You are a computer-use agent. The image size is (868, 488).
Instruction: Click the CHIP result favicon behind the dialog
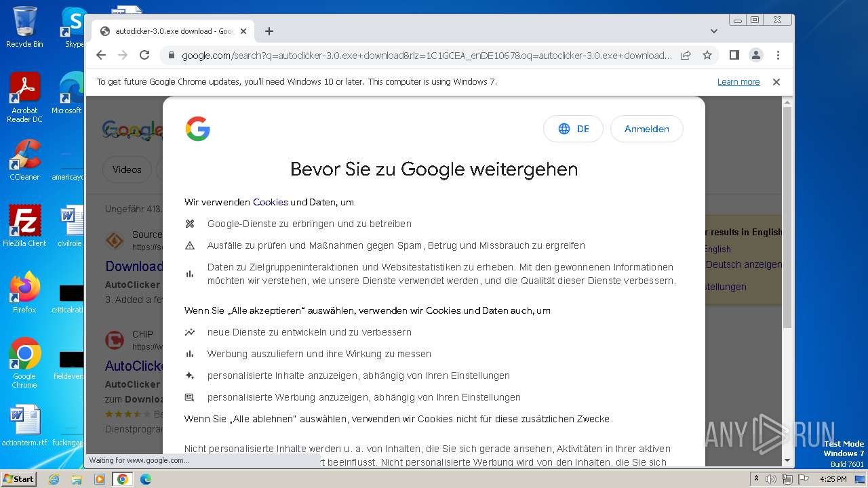114,340
